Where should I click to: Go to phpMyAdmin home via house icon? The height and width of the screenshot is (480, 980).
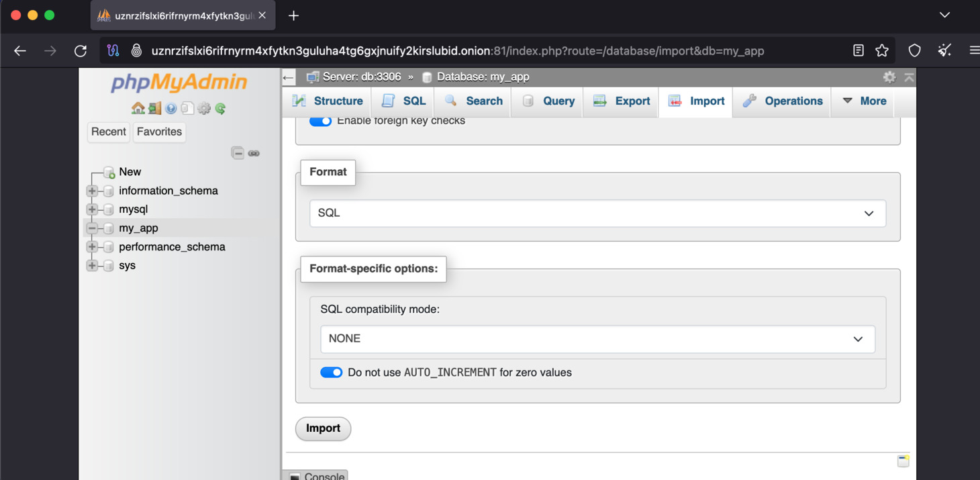(138, 108)
